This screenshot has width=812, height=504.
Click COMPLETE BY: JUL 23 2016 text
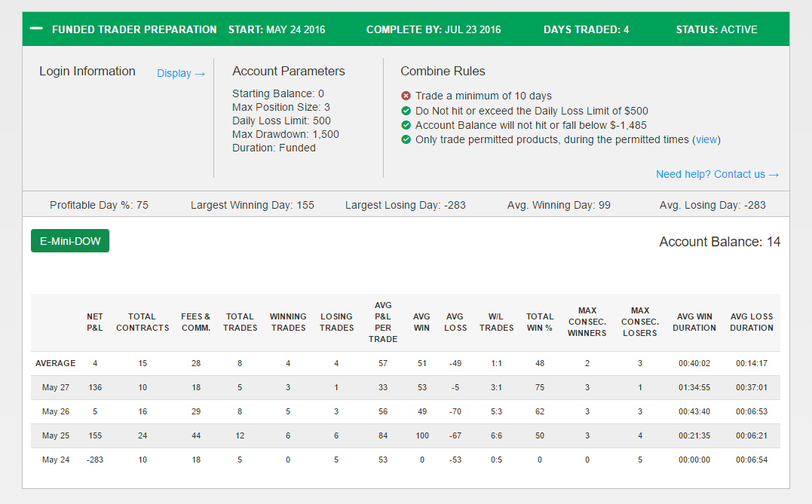tap(434, 29)
